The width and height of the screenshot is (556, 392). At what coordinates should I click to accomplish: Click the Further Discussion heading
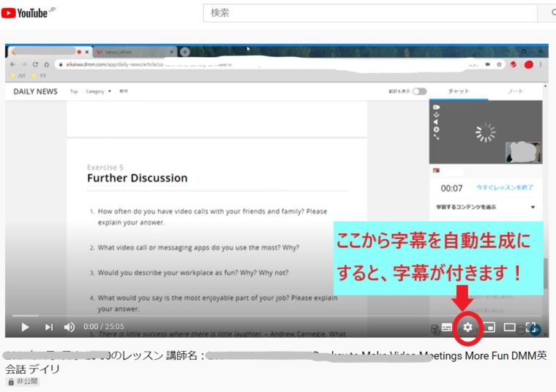click(x=138, y=178)
